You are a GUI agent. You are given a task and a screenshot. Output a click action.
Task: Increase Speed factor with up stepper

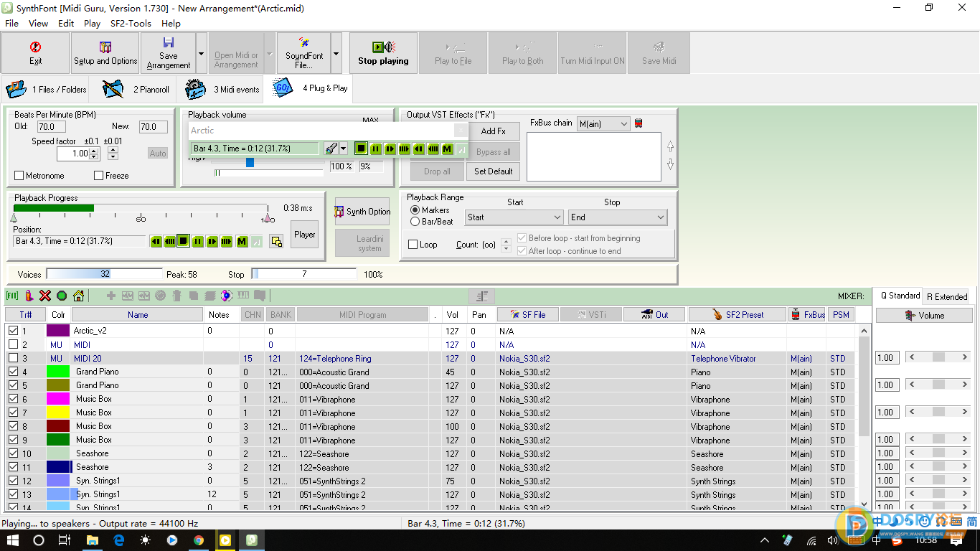pyautogui.click(x=95, y=150)
